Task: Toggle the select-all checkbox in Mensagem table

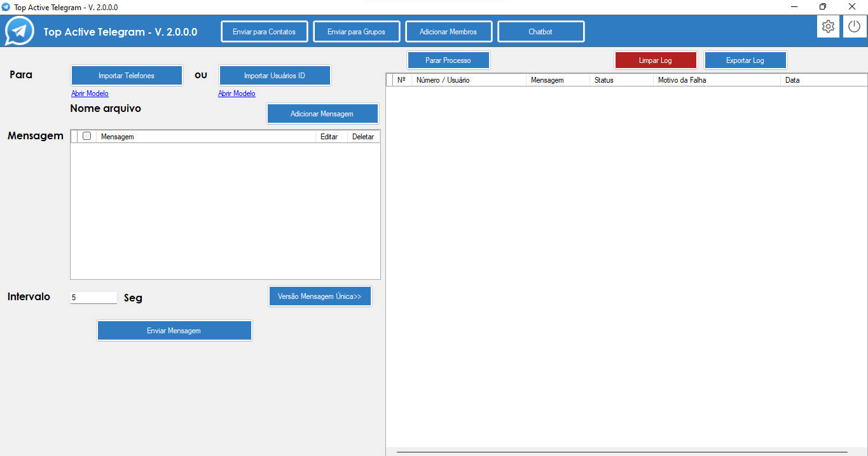Action: pos(86,136)
